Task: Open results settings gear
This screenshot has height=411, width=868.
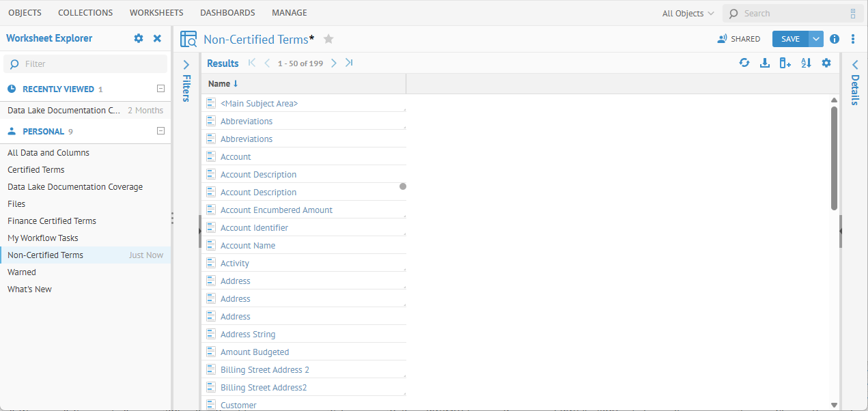Action: click(826, 63)
